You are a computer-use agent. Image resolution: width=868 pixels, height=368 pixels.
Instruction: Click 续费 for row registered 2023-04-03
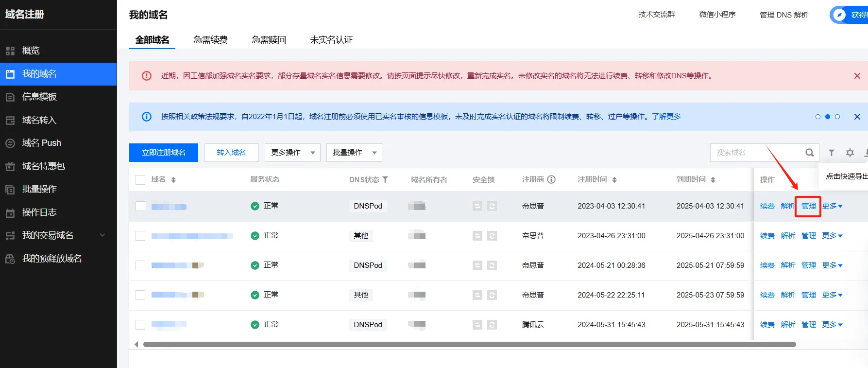coord(767,206)
